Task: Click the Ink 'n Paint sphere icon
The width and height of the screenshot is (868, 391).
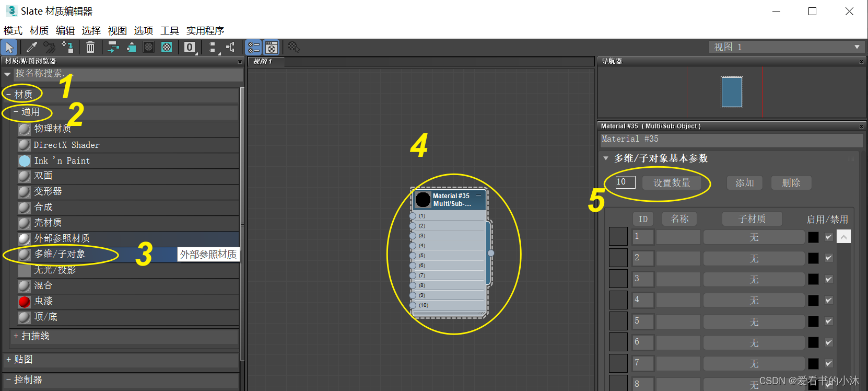Action: pyautogui.click(x=25, y=160)
